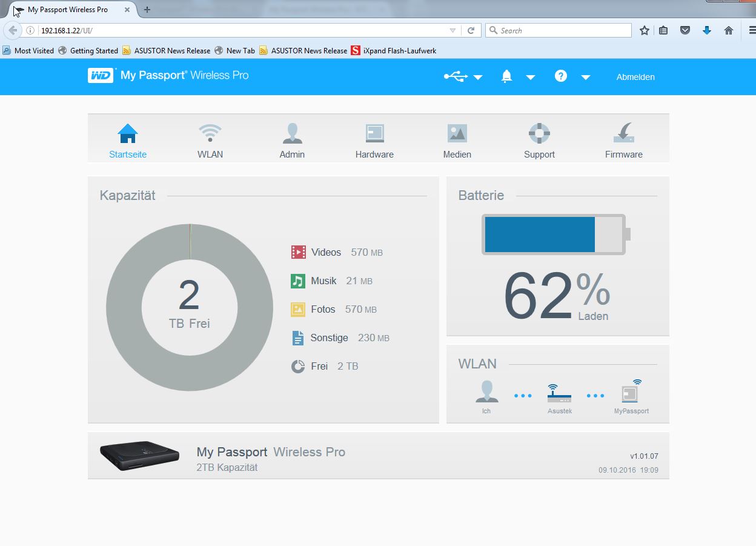This screenshot has height=546, width=756.
Task: Reload the page with the refresh icon
Action: click(471, 30)
